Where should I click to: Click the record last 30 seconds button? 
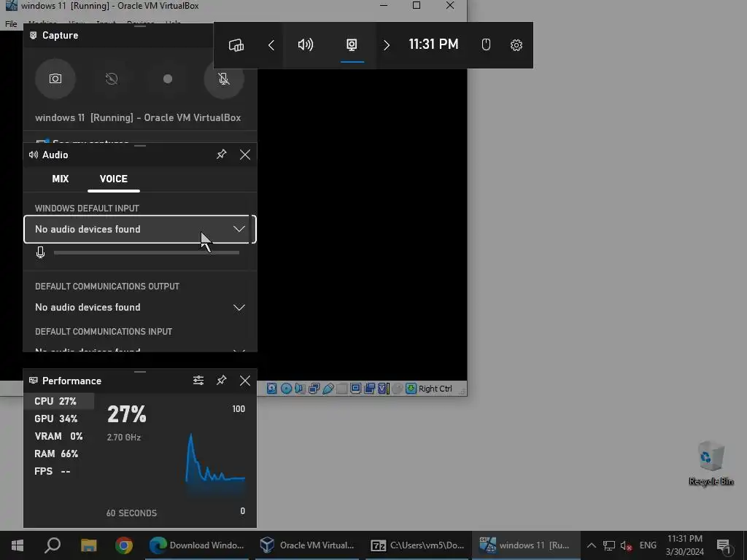(x=112, y=79)
